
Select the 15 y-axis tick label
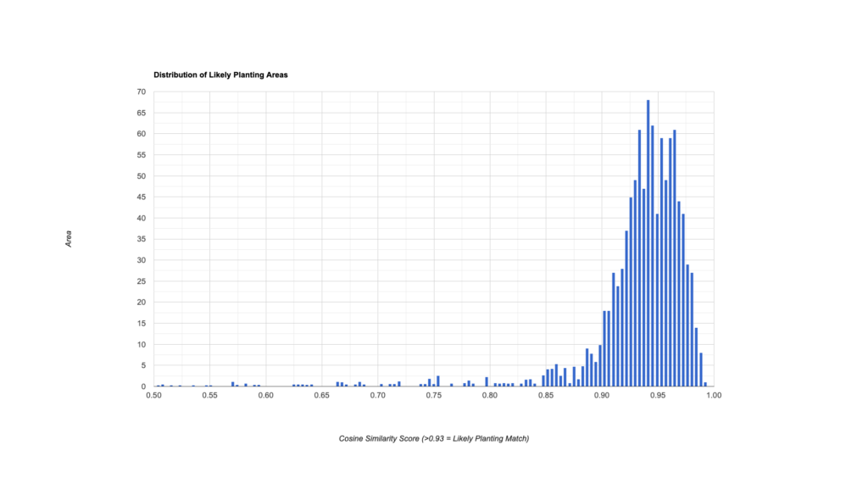141,324
